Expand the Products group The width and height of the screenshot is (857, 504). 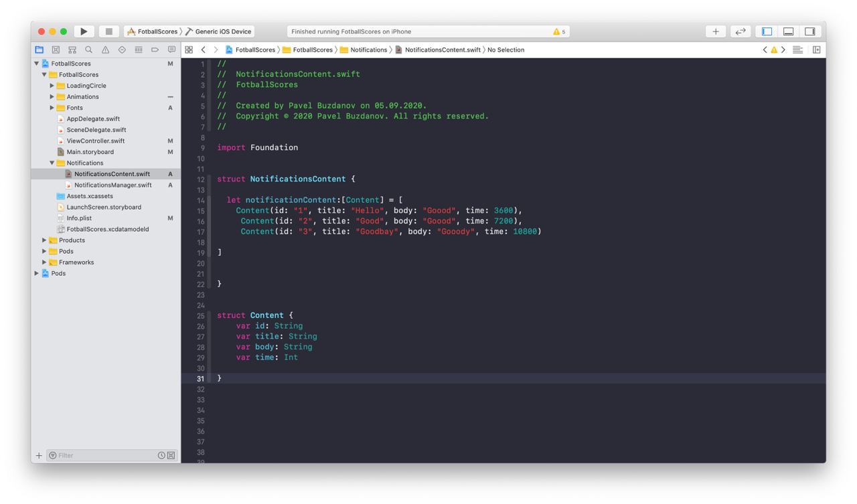44,240
